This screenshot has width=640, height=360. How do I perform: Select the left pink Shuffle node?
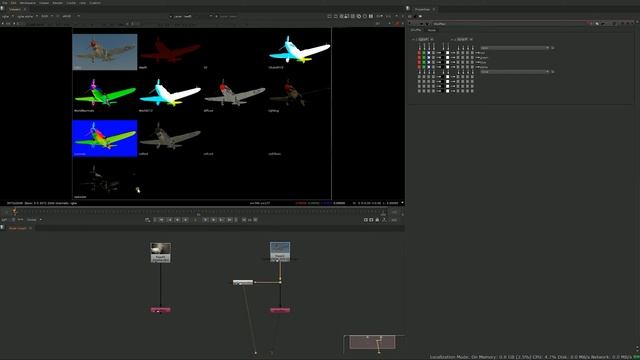click(160, 310)
